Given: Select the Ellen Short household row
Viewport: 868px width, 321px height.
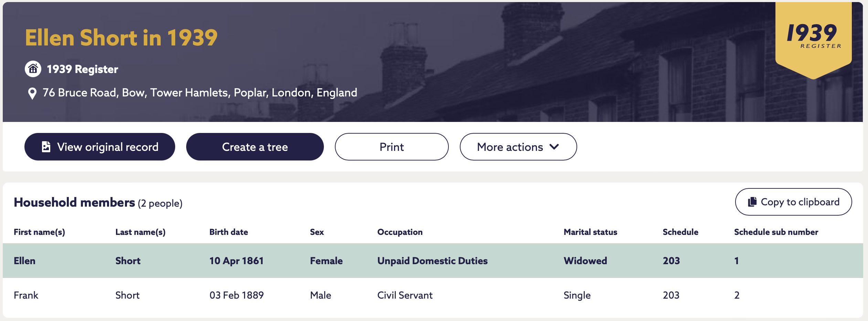Looking at the screenshot, I should click(433, 261).
